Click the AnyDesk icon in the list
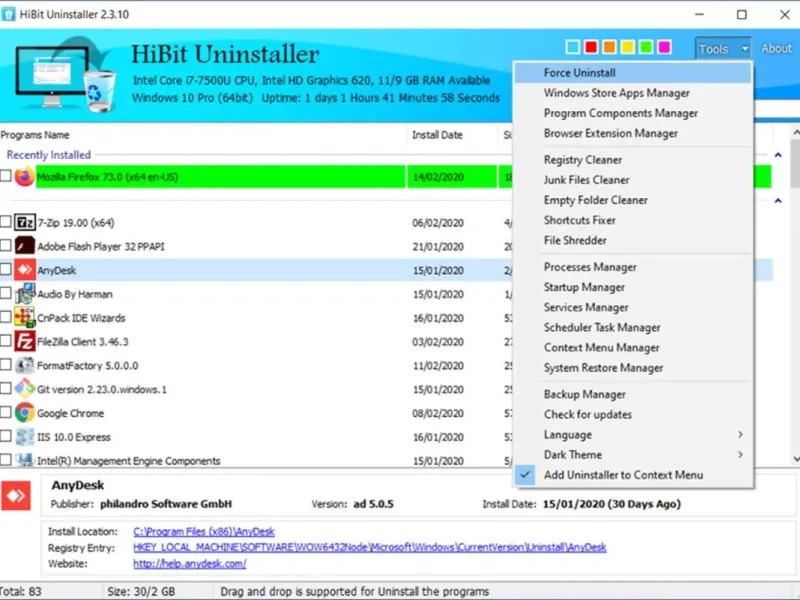Viewport: 800px width, 600px height. [24, 270]
